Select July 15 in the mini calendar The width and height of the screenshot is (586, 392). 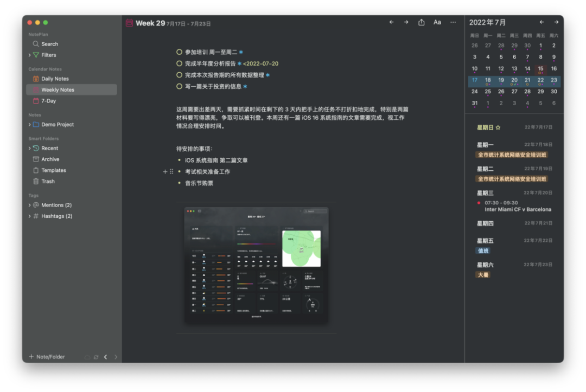540,69
